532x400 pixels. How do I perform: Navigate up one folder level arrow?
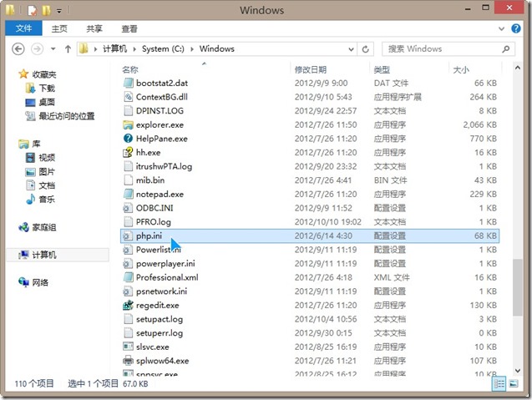click(x=68, y=49)
